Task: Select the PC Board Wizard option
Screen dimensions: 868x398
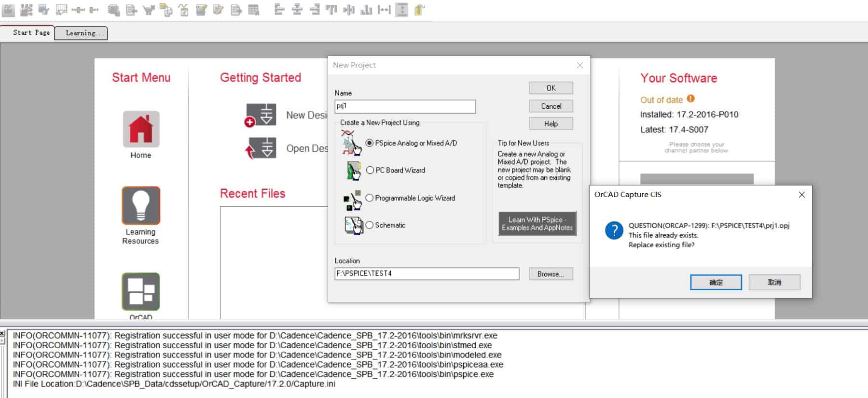Action: (370, 170)
